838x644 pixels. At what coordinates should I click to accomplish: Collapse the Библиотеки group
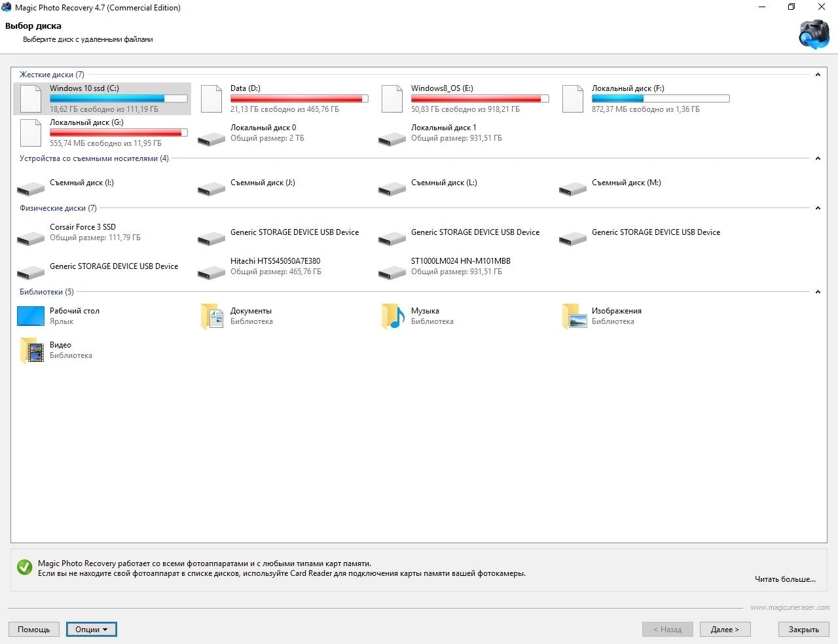(818, 292)
